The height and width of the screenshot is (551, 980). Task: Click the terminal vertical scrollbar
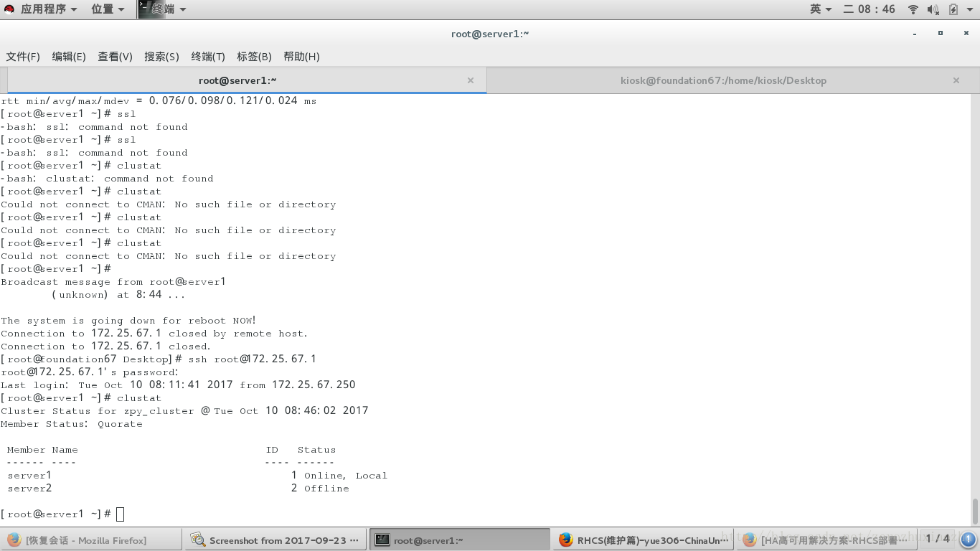tap(976, 512)
